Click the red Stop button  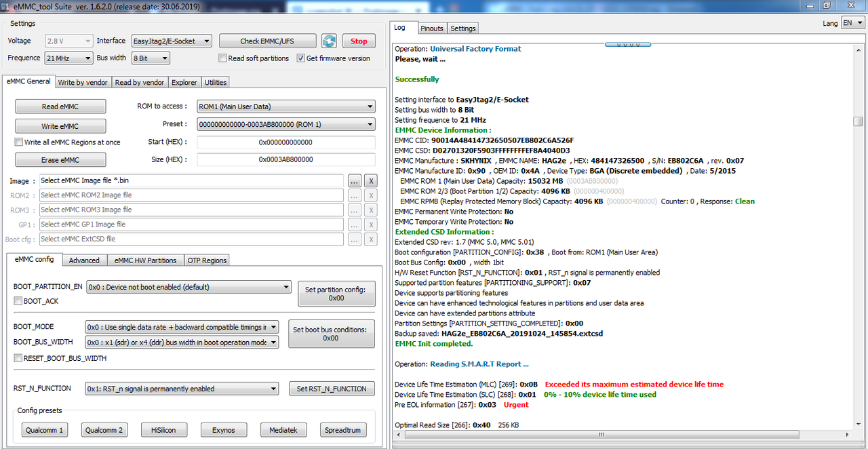[359, 41]
